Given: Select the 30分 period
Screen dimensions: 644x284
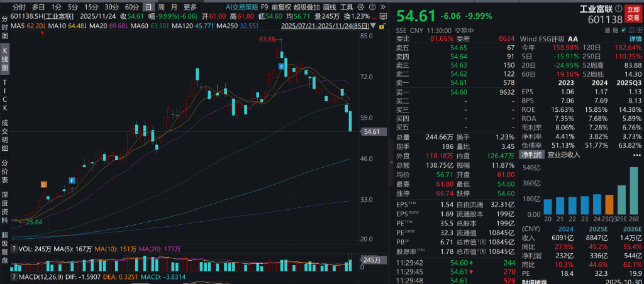Looking at the screenshot, I should click(x=111, y=7).
